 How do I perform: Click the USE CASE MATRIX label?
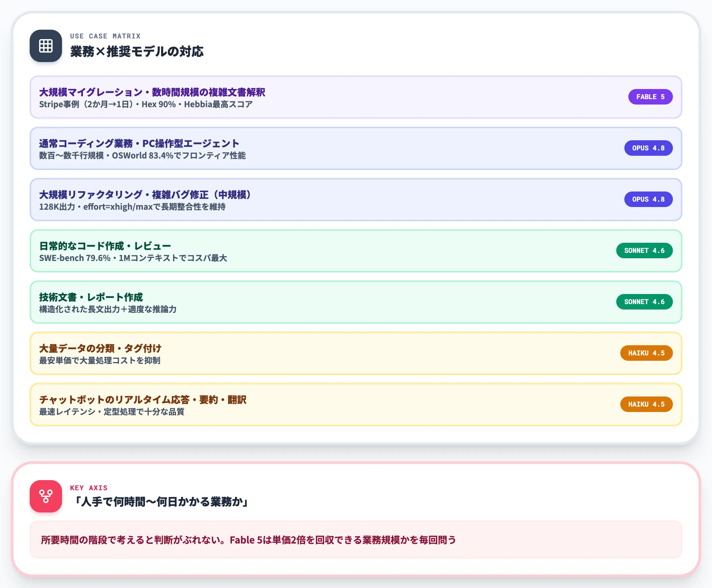[x=105, y=36]
